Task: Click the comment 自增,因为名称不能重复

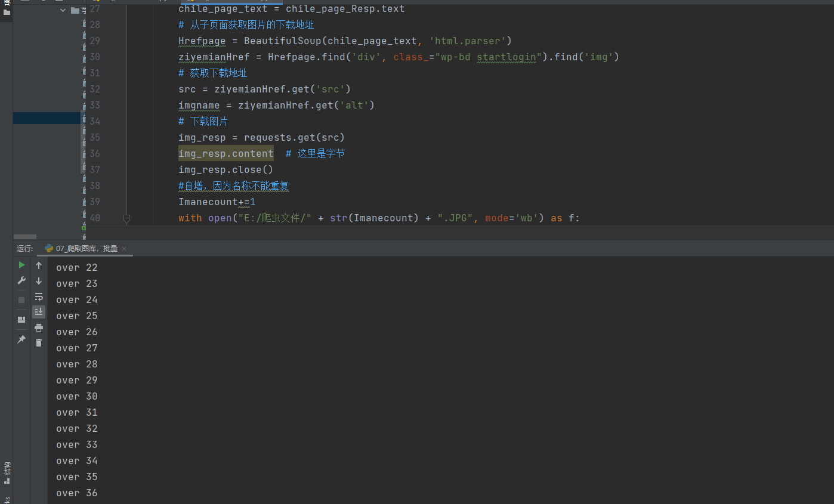Action: point(234,186)
